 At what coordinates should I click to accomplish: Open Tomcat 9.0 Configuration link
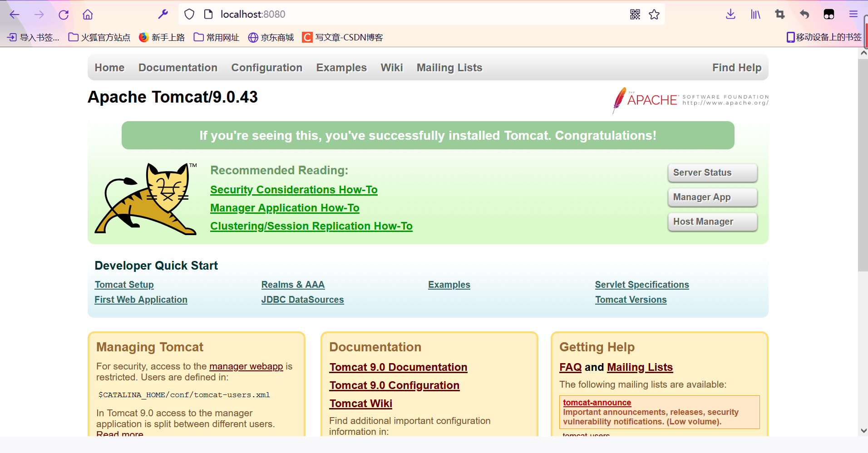[x=395, y=385]
